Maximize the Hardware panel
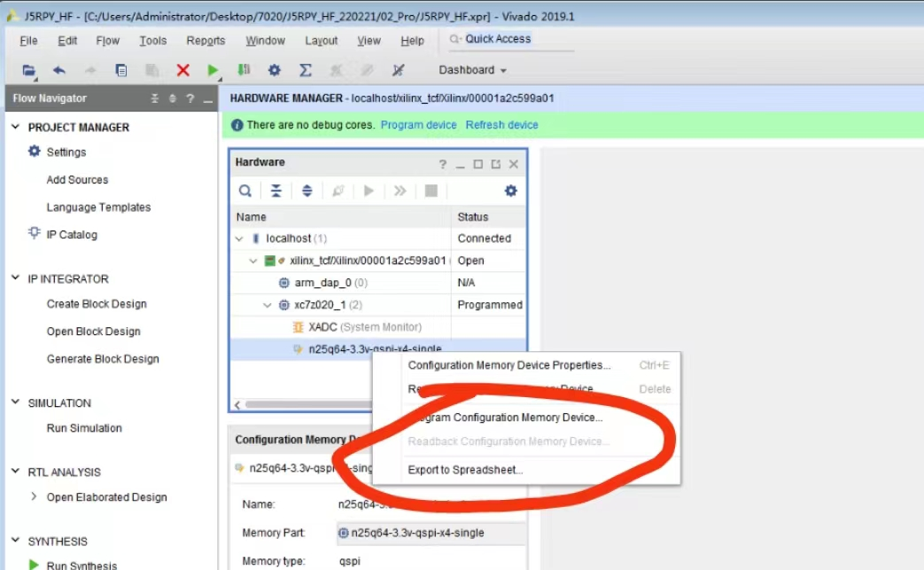Image resolution: width=924 pixels, height=570 pixels. (478, 165)
